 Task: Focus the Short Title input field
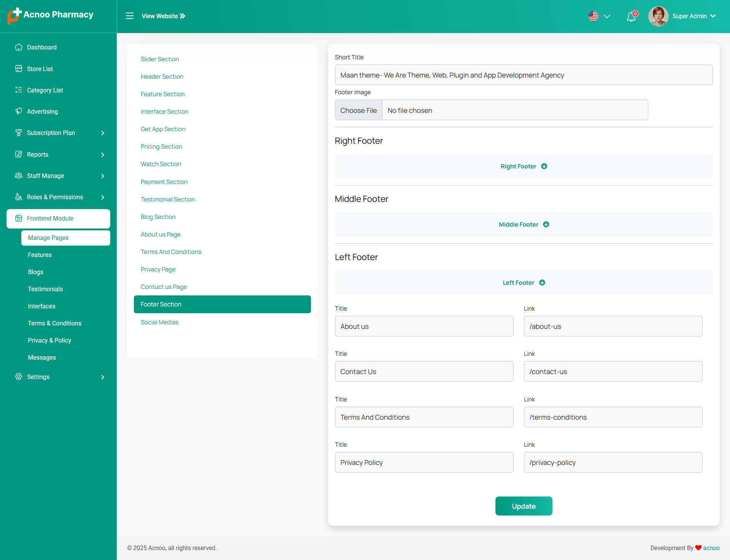tap(524, 75)
